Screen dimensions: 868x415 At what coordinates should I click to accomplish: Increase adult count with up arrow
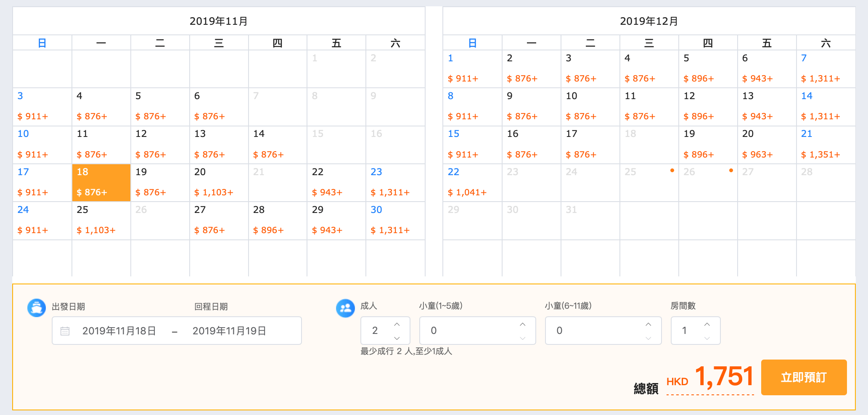coord(397,324)
